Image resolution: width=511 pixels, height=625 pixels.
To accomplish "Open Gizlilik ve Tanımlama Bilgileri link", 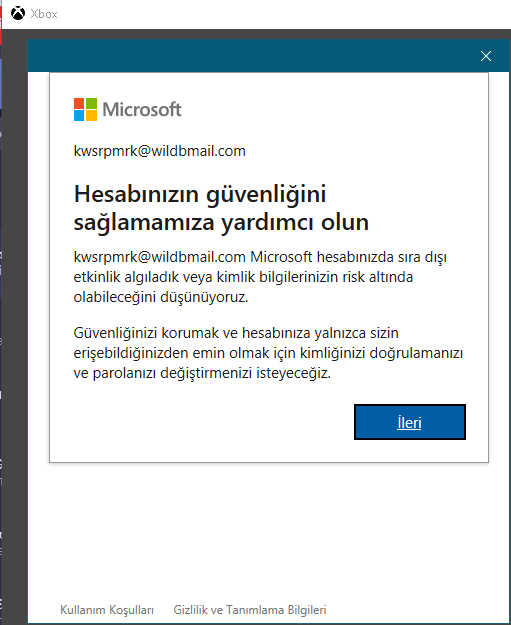I will pyautogui.click(x=250, y=609).
